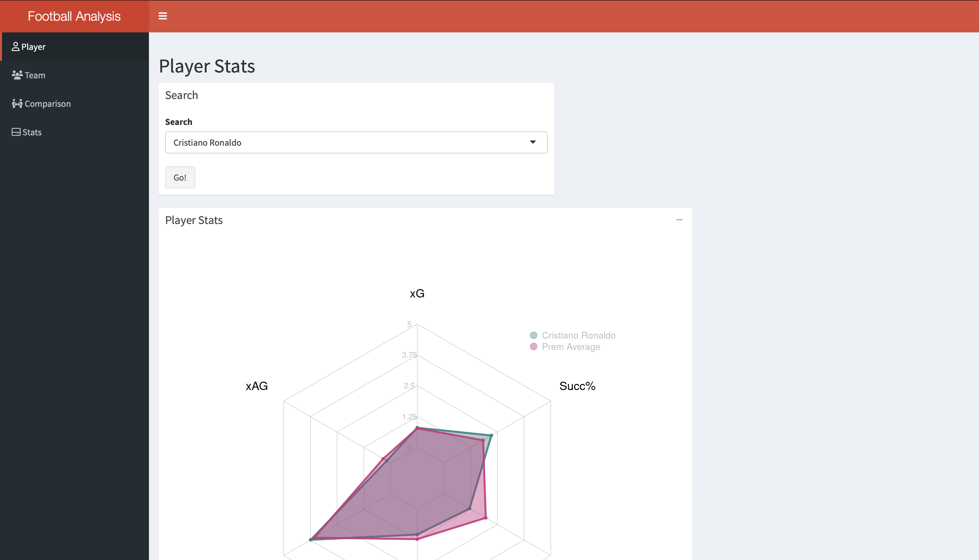Click the hamburger sidebar toggle icon
The height and width of the screenshot is (560, 979).
pyautogui.click(x=163, y=16)
